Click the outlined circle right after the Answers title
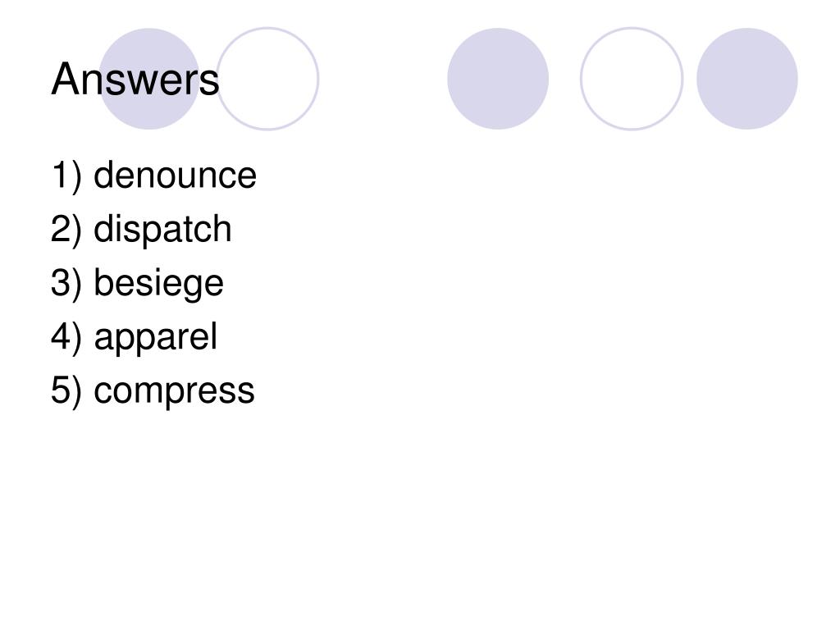 pyautogui.click(x=268, y=79)
